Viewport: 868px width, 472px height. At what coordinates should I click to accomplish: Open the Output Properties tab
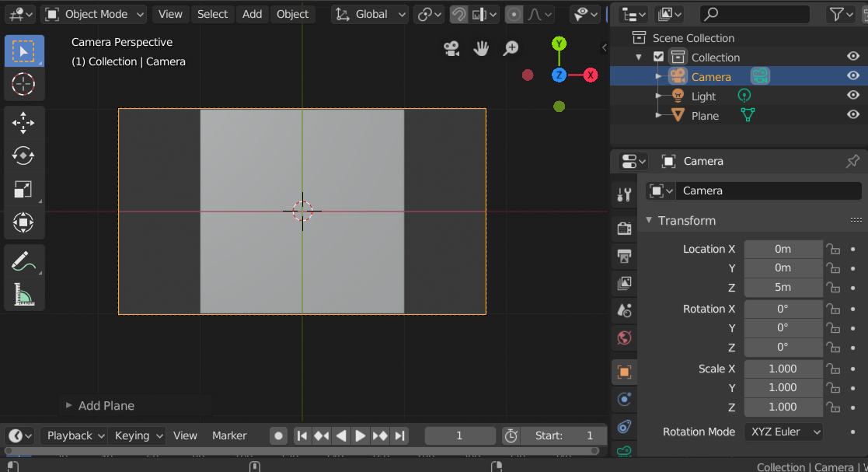click(x=624, y=256)
